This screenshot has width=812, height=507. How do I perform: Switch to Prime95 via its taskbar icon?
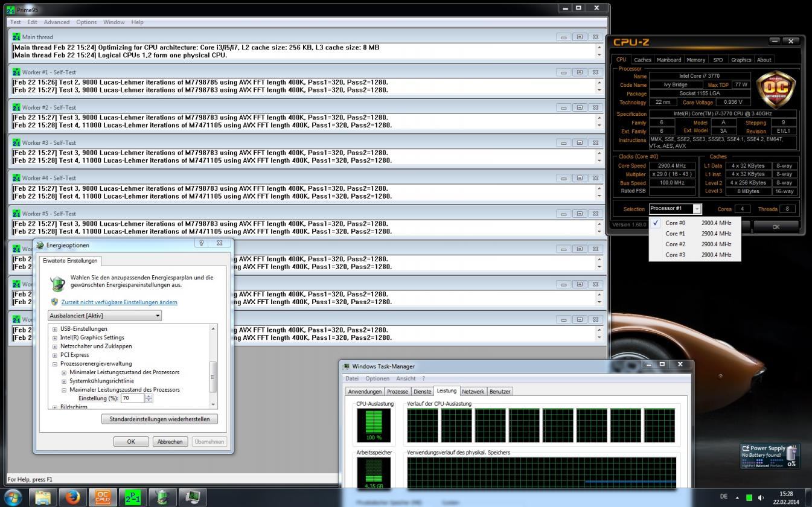pos(133,497)
